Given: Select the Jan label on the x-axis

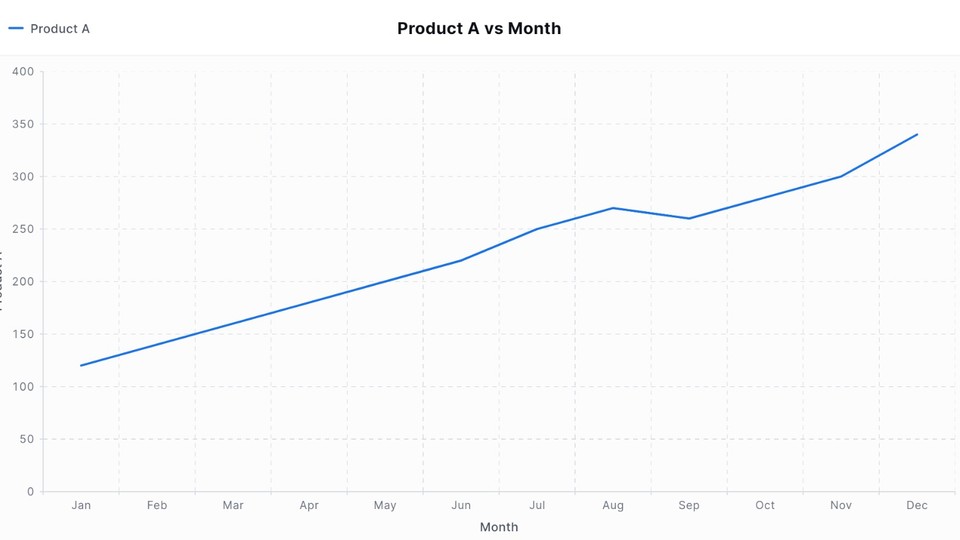Looking at the screenshot, I should pos(81,505).
